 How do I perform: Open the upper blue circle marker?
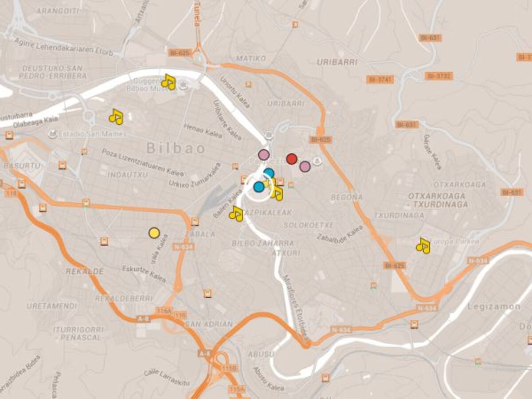tap(269, 173)
